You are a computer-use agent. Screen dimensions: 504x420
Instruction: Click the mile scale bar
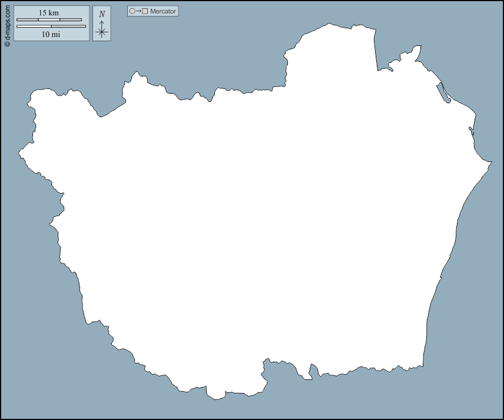[51, 26]
